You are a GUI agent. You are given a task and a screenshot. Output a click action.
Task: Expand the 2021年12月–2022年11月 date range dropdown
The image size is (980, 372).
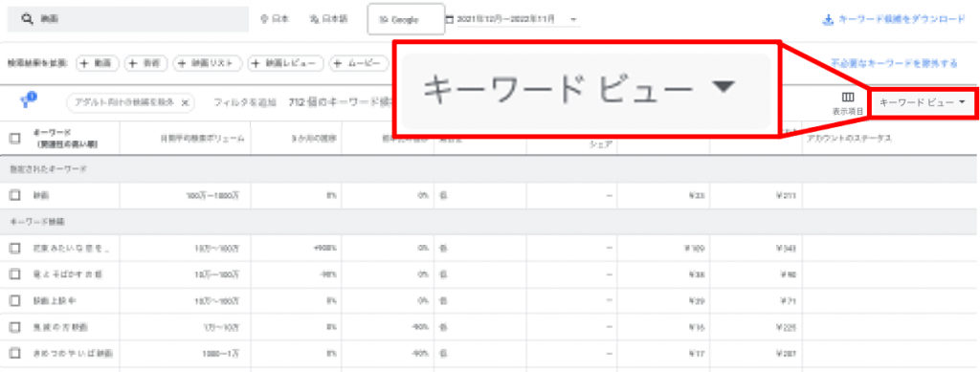click(518, 19)
